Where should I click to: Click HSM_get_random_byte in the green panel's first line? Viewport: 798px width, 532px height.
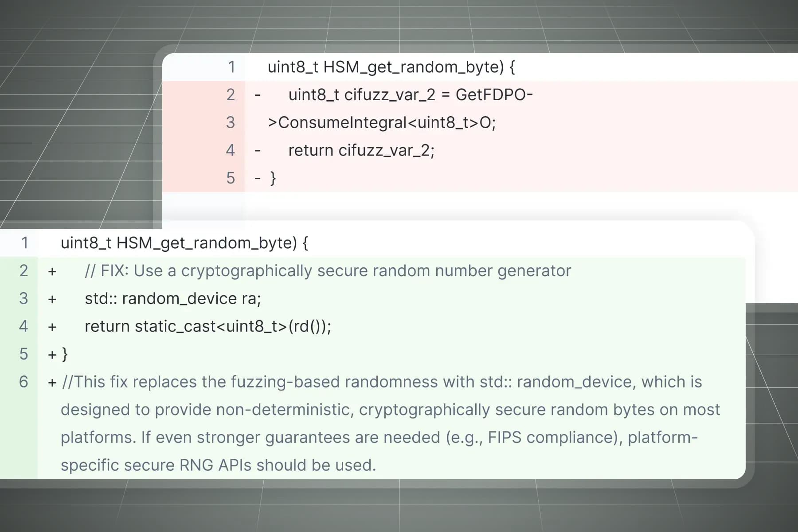coord(207,243)
